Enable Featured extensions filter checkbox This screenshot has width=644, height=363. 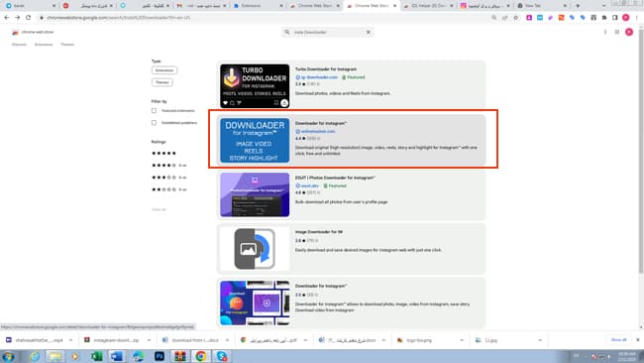pos(154,110)
